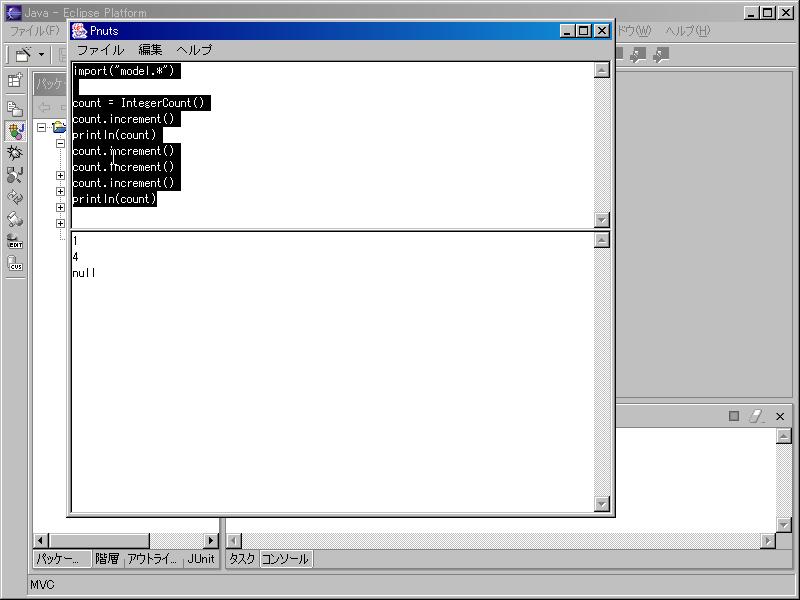The image size is (800, 600).
Task: Click the Pnuts window title icon
Action: (x=80, y=31)
